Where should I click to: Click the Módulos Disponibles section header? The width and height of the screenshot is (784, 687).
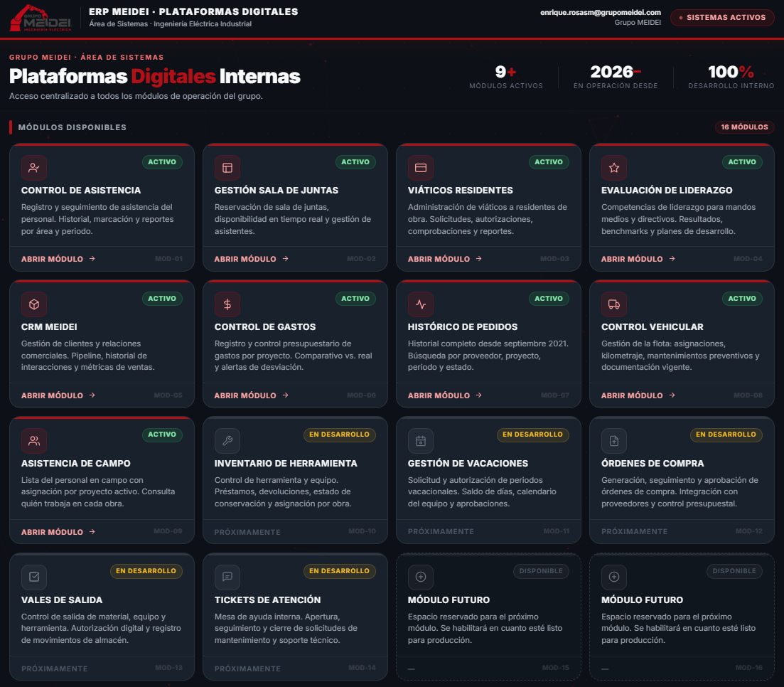pyautogui.click(x=72, y=127)
